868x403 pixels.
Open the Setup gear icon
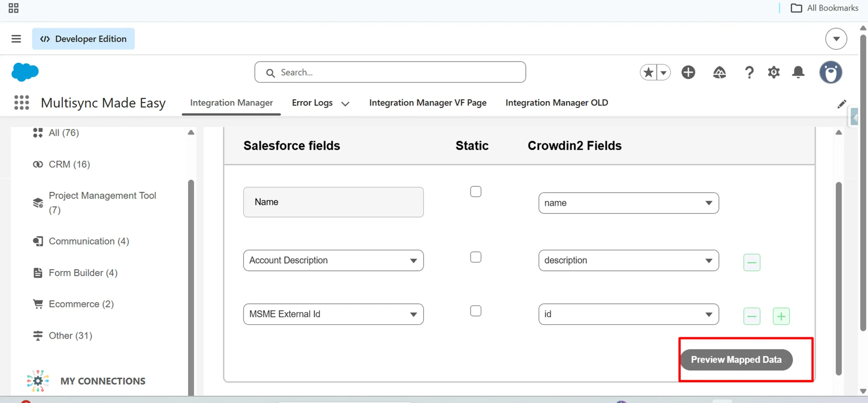[x=773, y=72]
